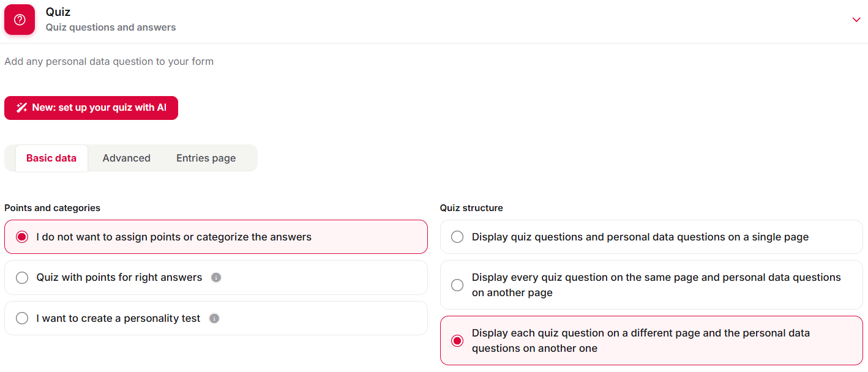Click 'Add any personal data question' text
This screenshot has height=372, width=868.
109,61
